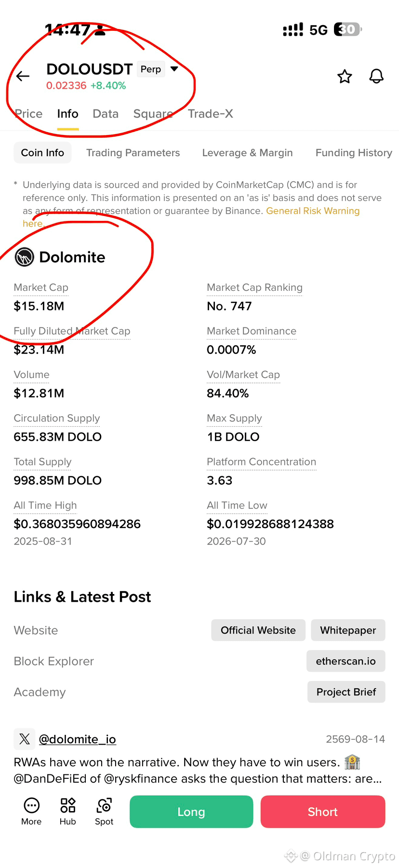Open the Trade-X tab
Viewport: 399px width, 868px height.
pos(211,114)
